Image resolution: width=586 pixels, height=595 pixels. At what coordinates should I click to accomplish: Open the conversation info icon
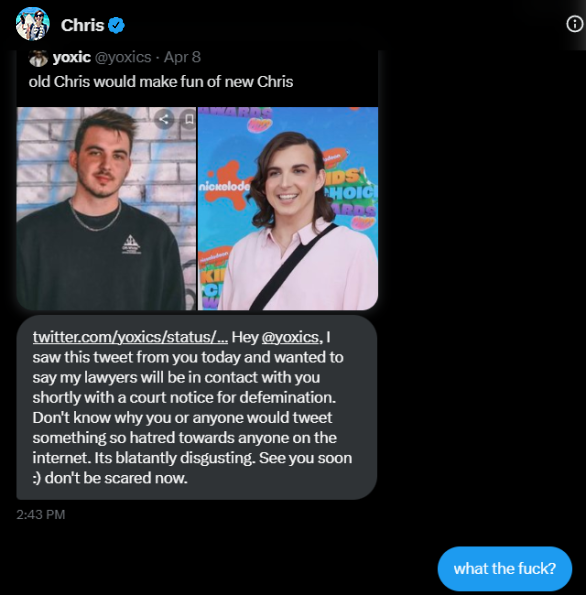575,24
